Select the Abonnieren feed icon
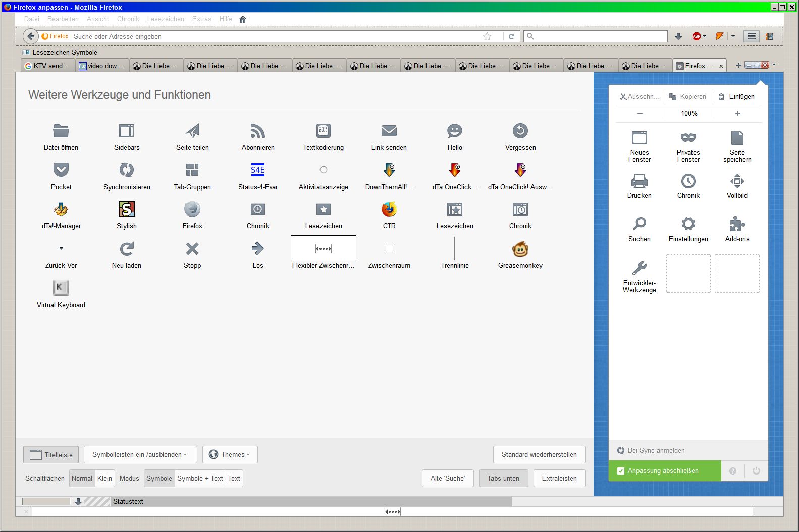The image size is (799, 532). click(258, 131)
